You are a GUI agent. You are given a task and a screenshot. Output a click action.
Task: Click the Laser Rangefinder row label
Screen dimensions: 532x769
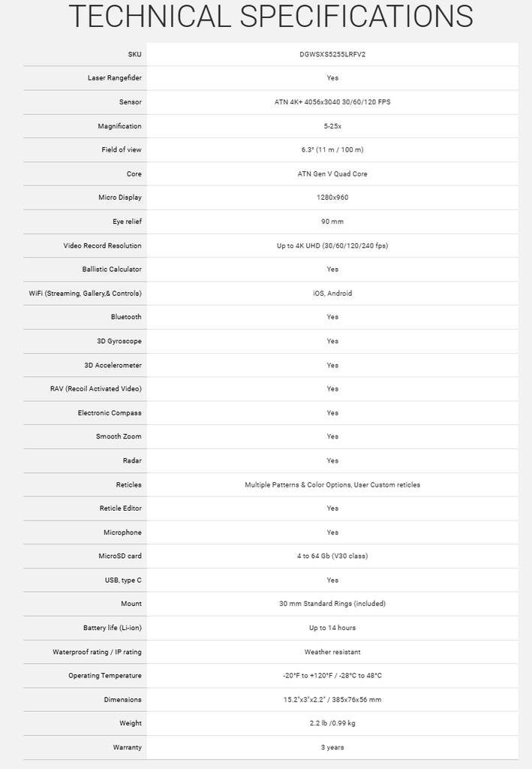click(x=114, y=78)
